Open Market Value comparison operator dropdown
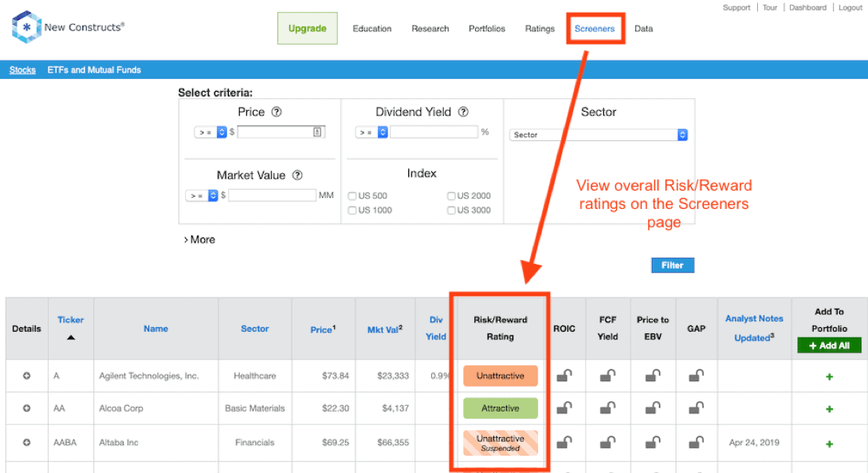This screenshot has width=868, height=473. coord(202,195)
